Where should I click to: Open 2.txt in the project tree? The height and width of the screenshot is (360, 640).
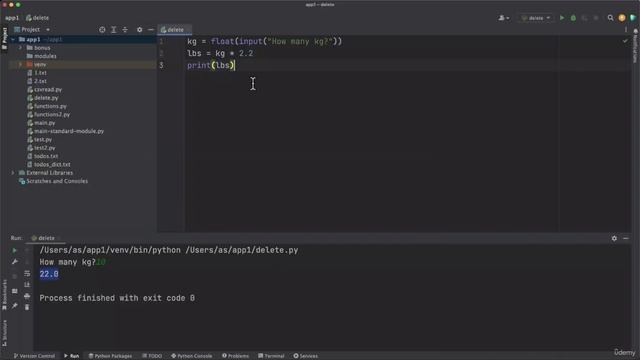tap(40, 81)
